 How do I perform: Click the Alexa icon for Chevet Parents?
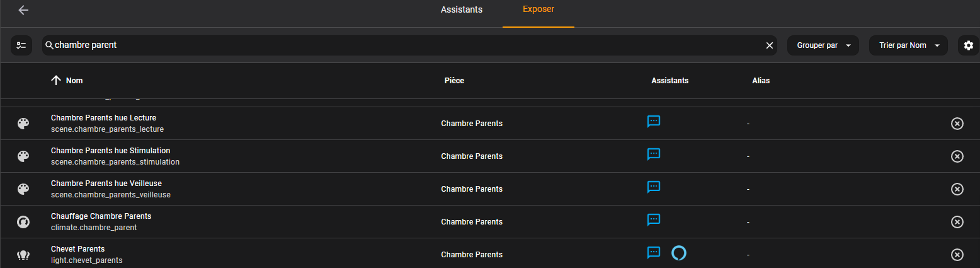point(679,253)
